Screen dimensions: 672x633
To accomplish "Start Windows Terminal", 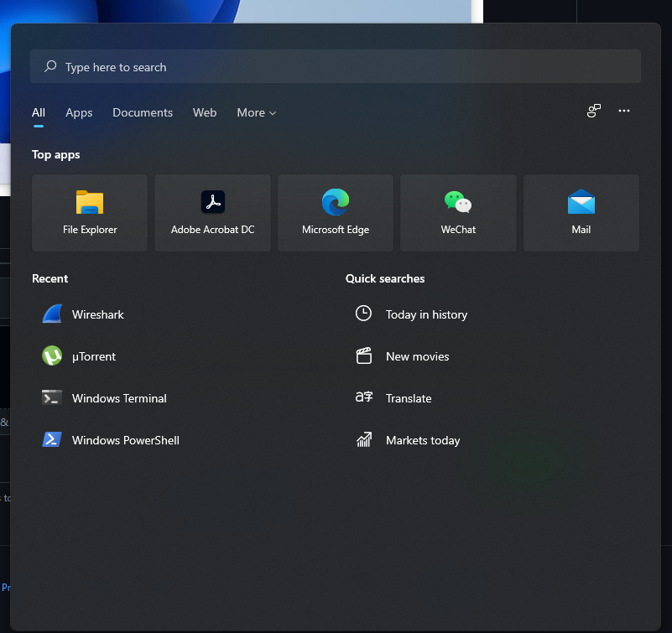I will pyautogui.click(x=118, y=398).
